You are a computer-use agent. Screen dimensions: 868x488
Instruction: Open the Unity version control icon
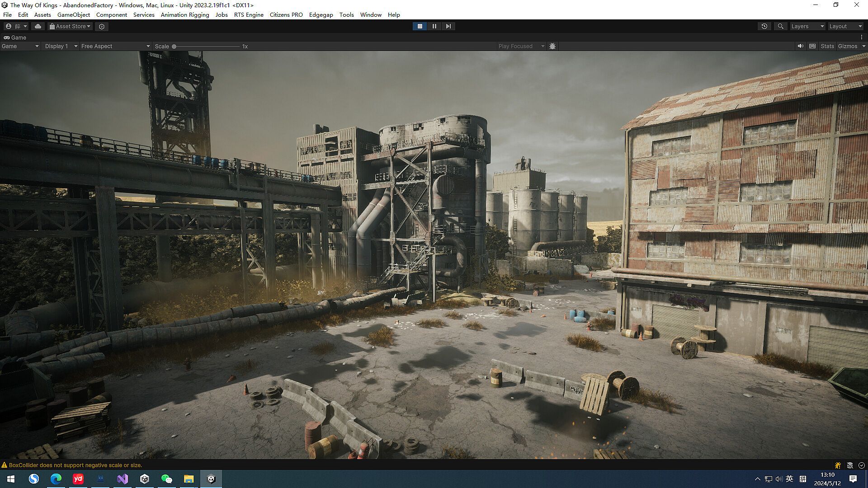(102, 27)
